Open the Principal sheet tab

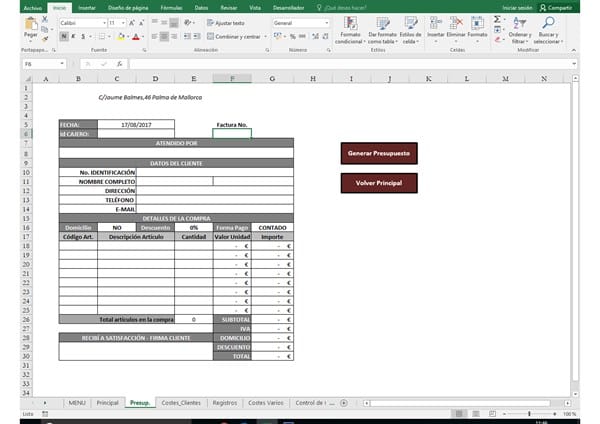click(108, 403)
